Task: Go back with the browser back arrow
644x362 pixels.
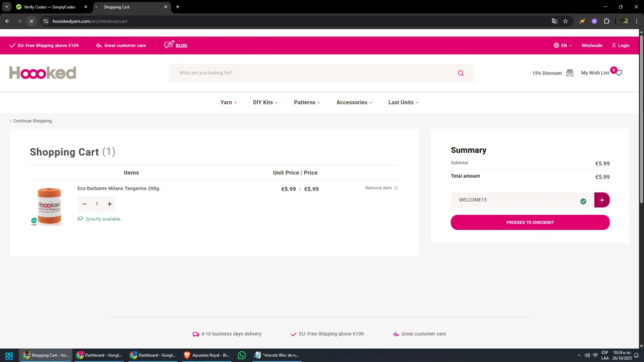Action: (7, 21)
